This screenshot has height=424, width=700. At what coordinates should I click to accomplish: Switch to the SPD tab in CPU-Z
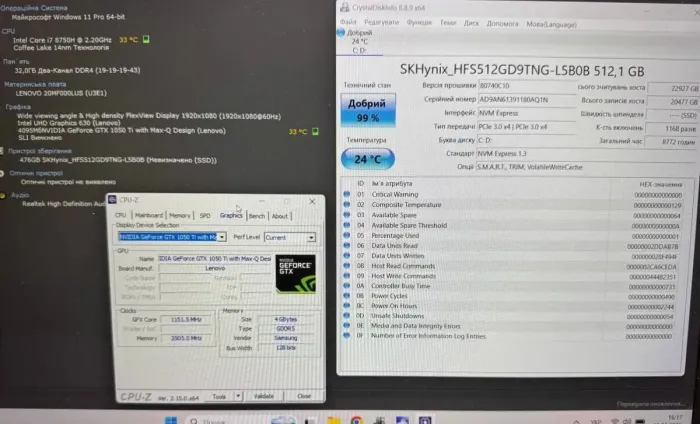pos(205,216)
